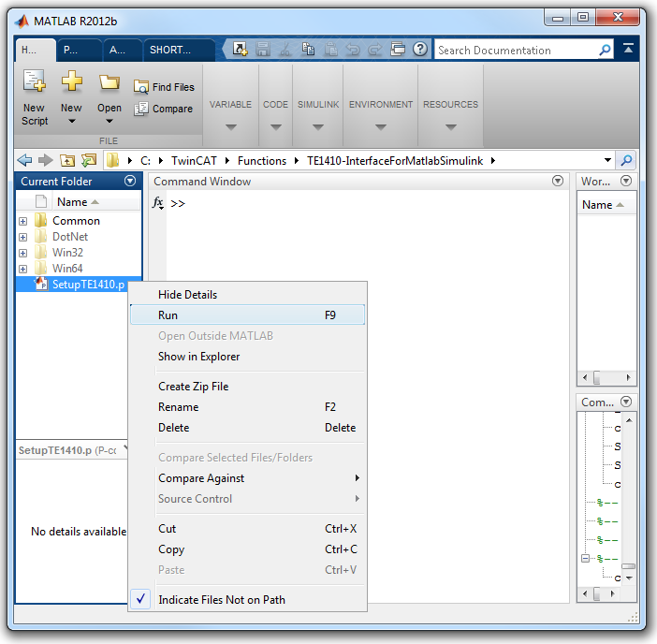
Task: Open Command History panel actions menu
Action: (x=626, y=402)
